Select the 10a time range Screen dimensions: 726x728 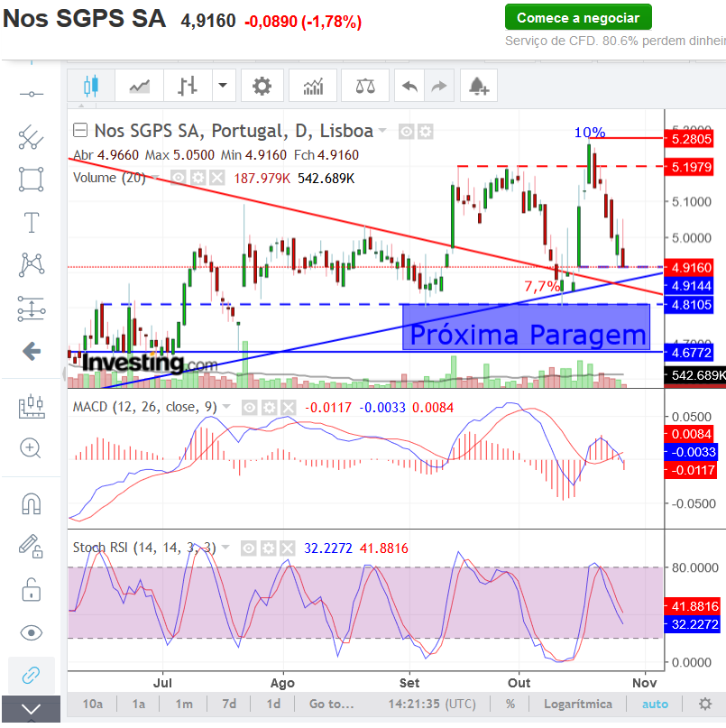(x=92, y=704)
